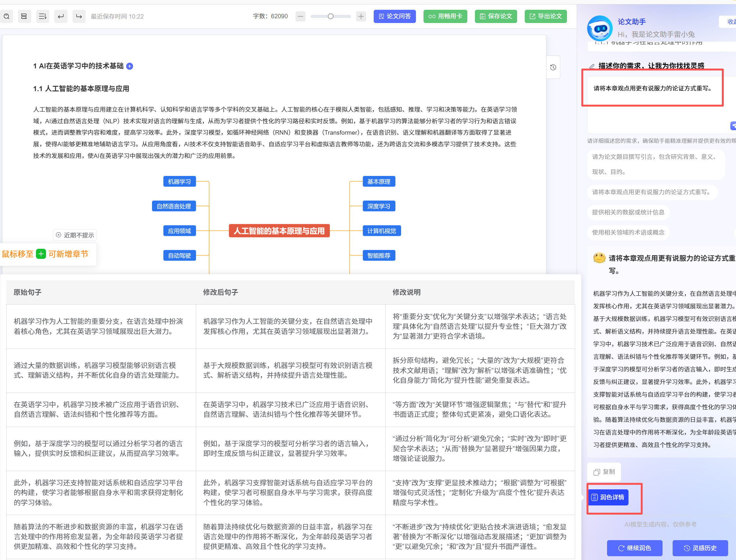Image resolution: width=736 pixels, height=560 pixels.
Task: Click 复制 to copy the generated text
Action: click(x=604, y=472)
